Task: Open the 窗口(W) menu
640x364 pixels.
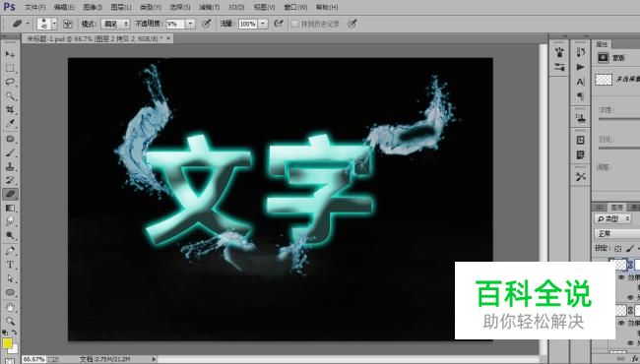Action: point(295,7)
